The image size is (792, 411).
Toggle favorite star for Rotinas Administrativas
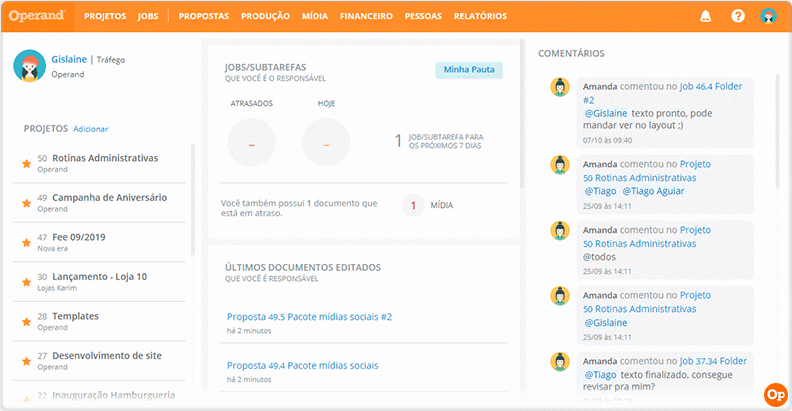point(26,164)
